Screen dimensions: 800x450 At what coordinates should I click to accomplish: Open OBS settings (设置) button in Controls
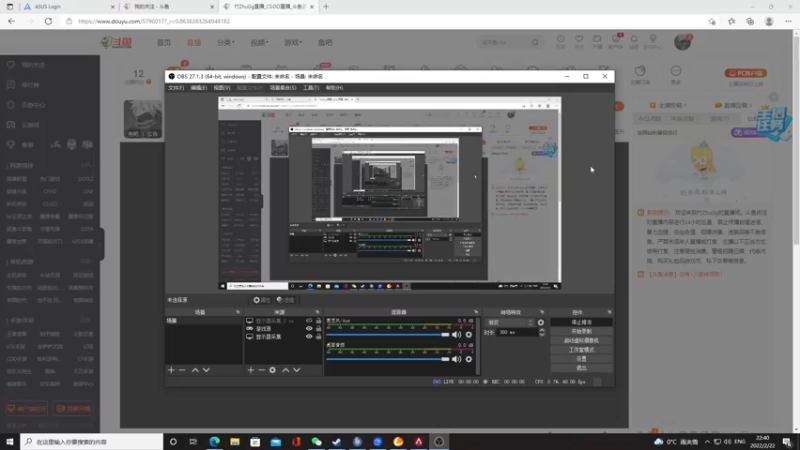(581, 359)
